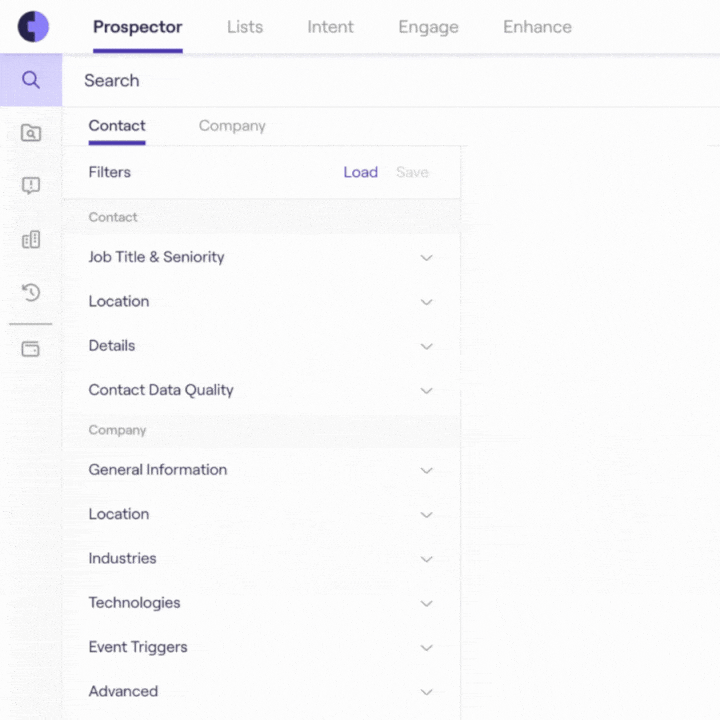Viewport: 720px width, 720px height.
Task: Expand the Contact Data Quality chevron
Action: tap(427, 391)
